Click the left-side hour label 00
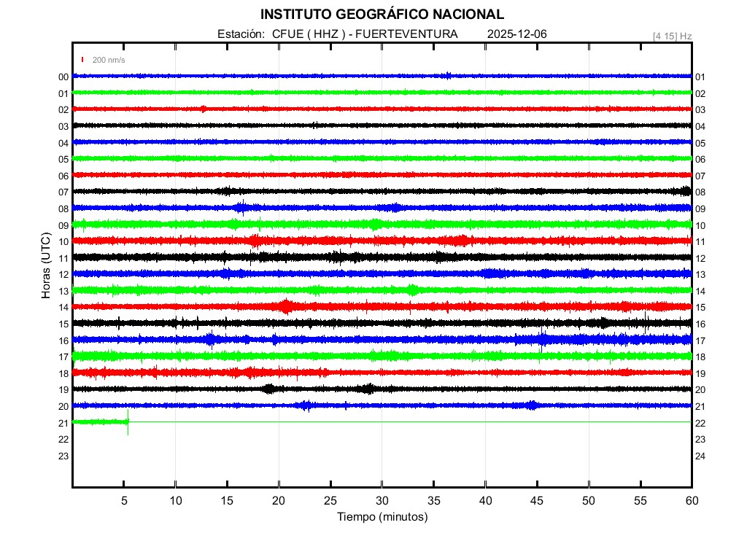Image resolution: width=747 pixels, height=560 pixels. [63, 77]
